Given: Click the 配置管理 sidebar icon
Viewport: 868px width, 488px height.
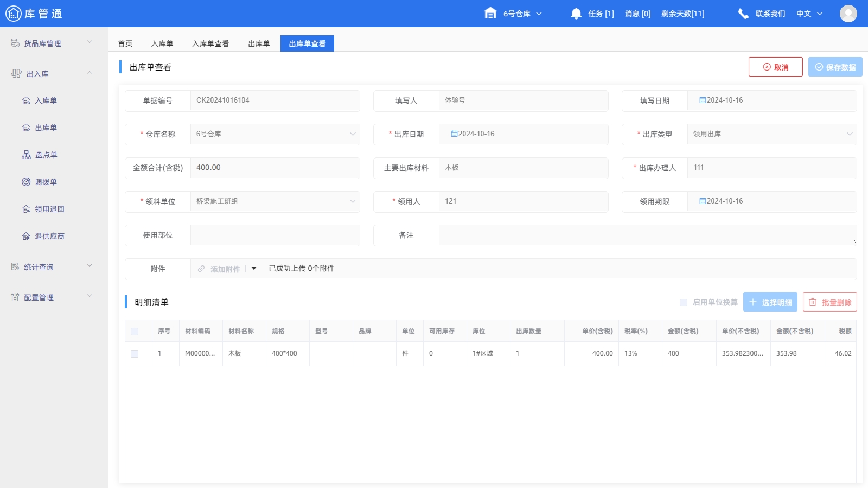Looking at the screenshot, I should [x=15, y=297].
